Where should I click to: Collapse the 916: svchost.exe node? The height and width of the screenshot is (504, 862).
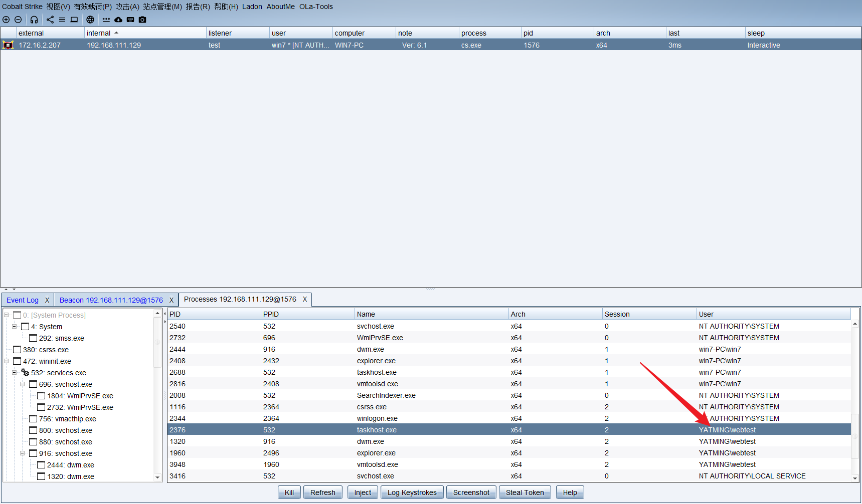pyautogui.click(x=23, y=453)
